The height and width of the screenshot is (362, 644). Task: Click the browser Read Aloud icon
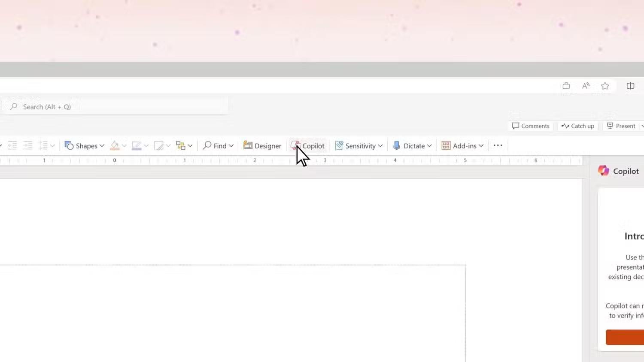coord(586,86)
